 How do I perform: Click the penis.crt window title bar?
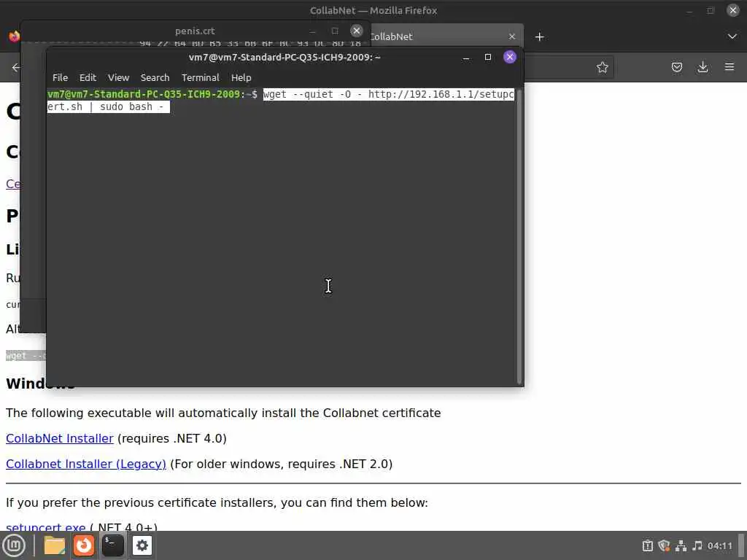[195, 31]
